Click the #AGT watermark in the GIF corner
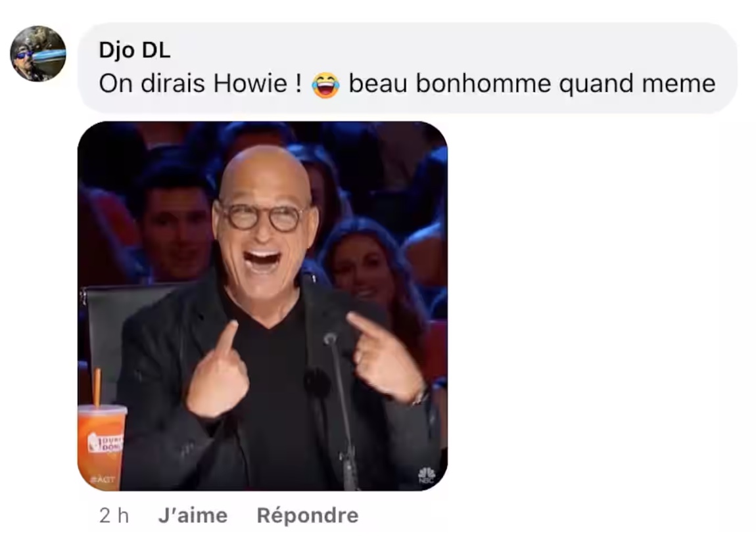The height and width of the screenshot is (548, 756). (x=103, y=480)
